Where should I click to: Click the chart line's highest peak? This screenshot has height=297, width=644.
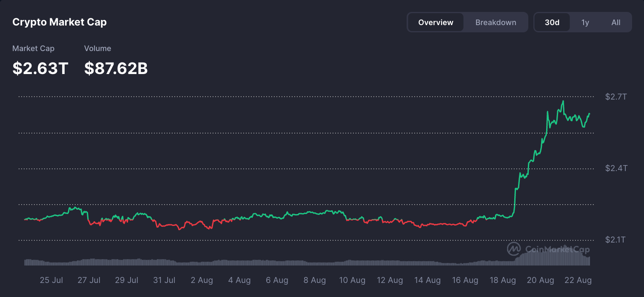(x=563, y=101)
